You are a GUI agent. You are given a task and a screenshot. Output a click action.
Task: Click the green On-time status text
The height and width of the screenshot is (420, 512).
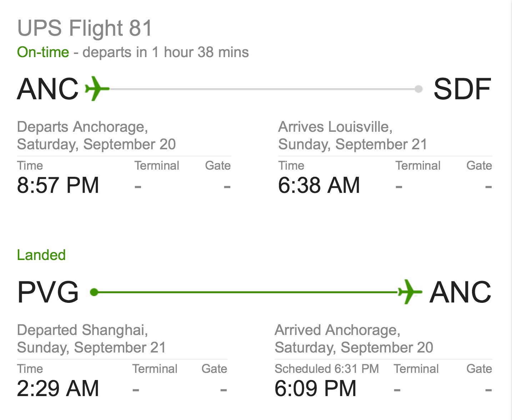43,52
